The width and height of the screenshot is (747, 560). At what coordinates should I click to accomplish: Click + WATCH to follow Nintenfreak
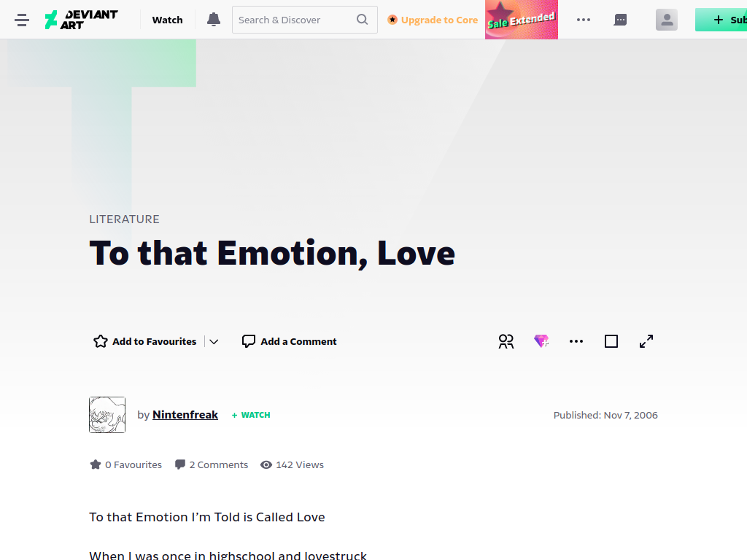click(251, 415)
